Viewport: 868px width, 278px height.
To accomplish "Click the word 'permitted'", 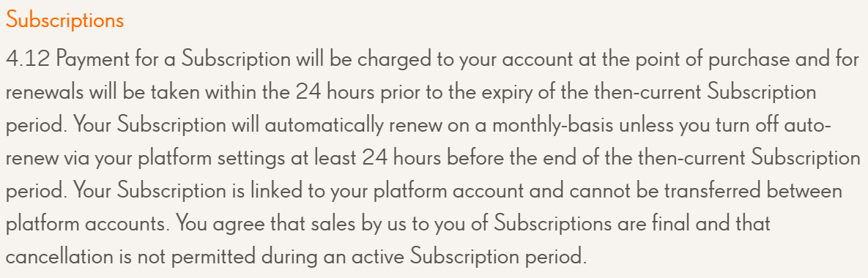I will pyautogui.click(x=209, y=258).
